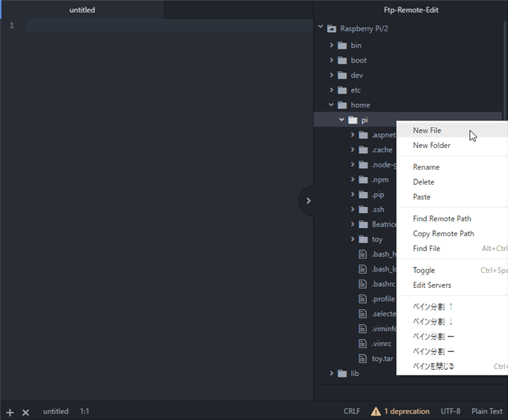The height and width of the screenshot is (420, 508).
Task: Click the toy.tar file icon
Action: coord(362,359)
